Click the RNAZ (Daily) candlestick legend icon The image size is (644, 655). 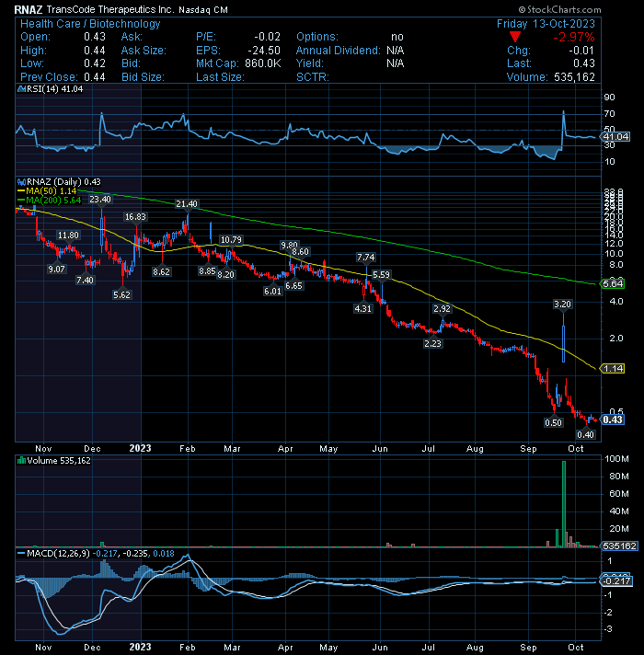pos(21,182)
